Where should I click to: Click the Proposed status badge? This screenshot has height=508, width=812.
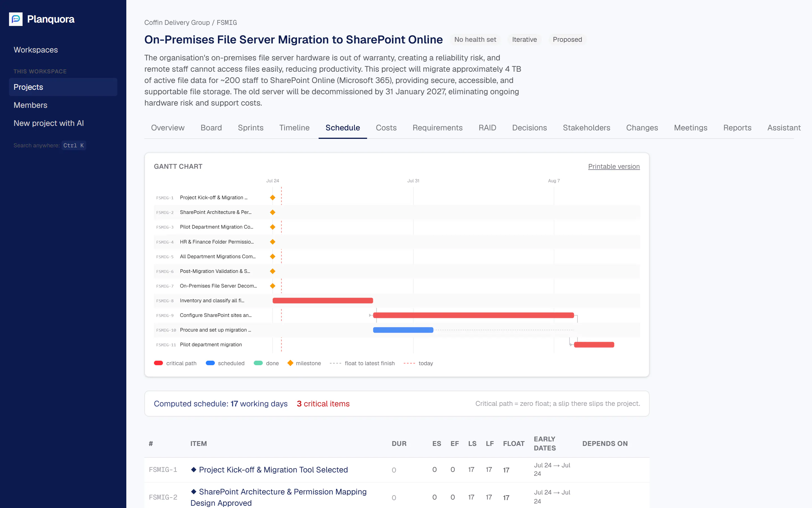567,39
